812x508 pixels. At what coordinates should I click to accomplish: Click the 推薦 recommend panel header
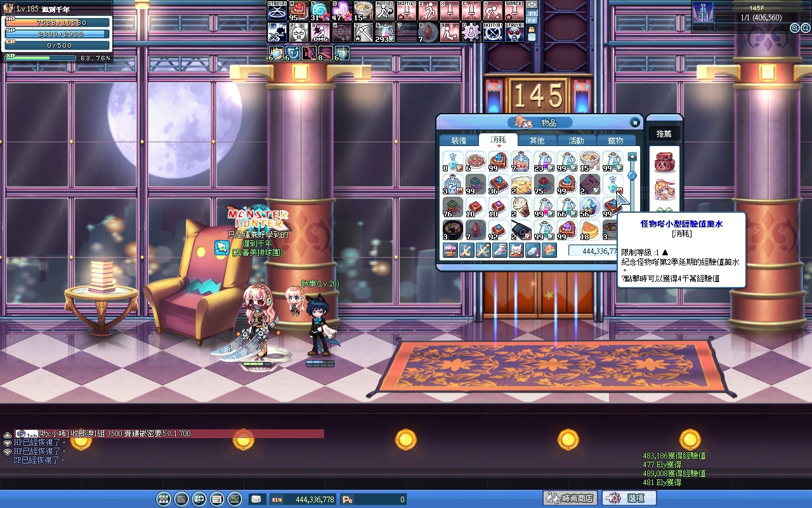pyautogui.click(x=664, y=133)
